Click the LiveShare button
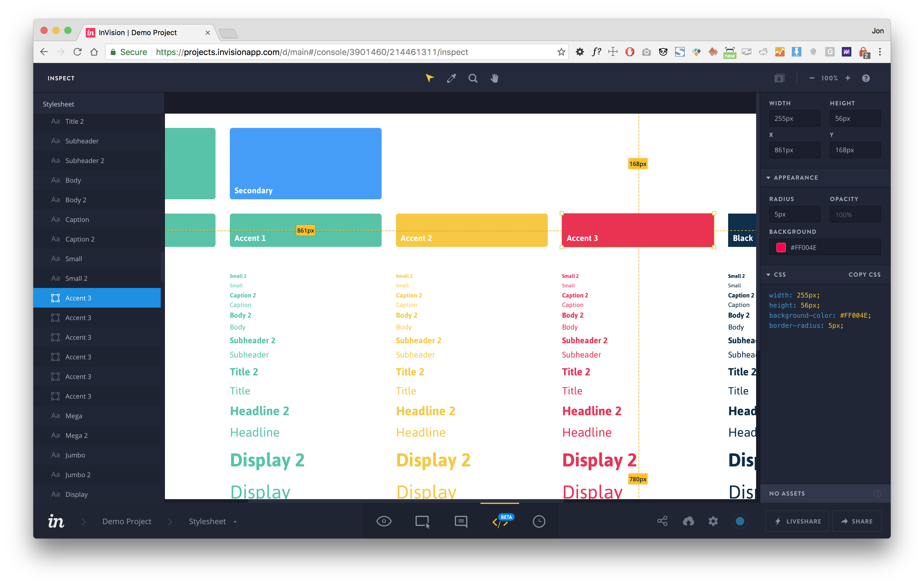924x586 pixels. [797, 521]
